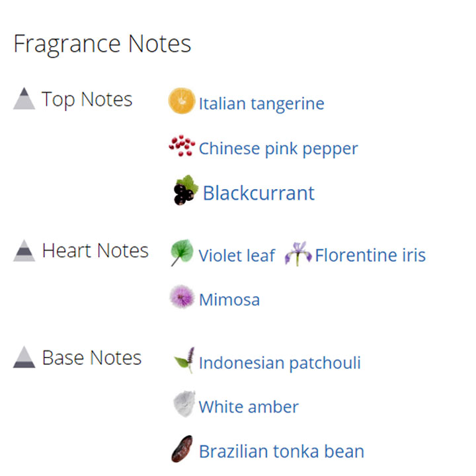Open the Chinese pink pepper link
Screen dimensions: 476x476
coord(278,149)
